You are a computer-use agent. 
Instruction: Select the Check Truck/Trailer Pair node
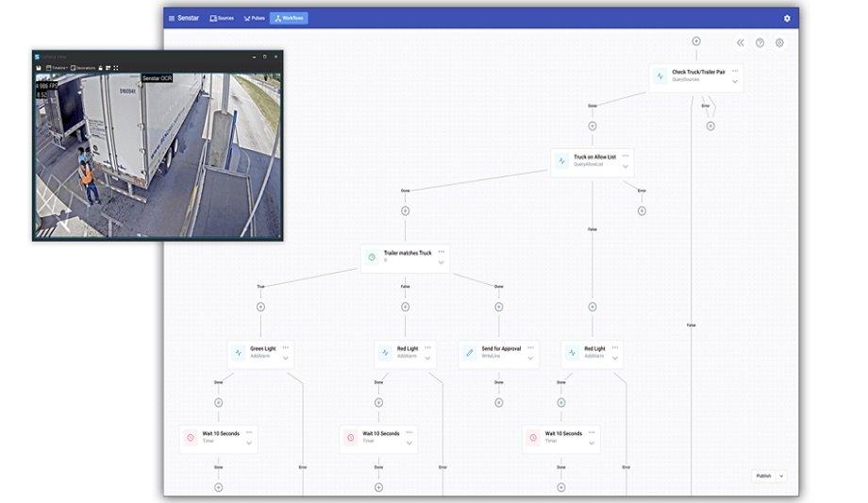(696, 76)
